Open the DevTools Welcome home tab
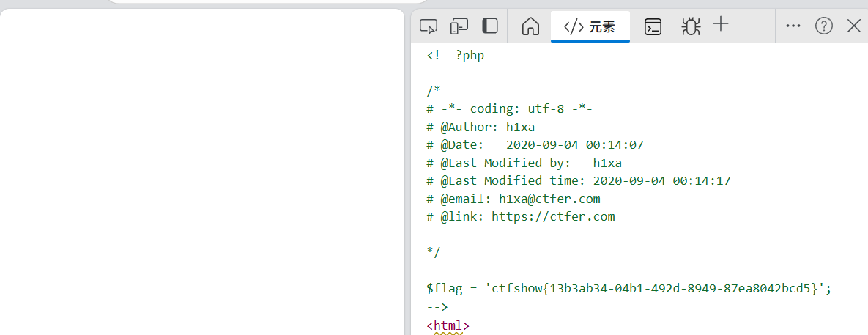The height and width of the screenshot is (335, 868). [x=530, y=26]
